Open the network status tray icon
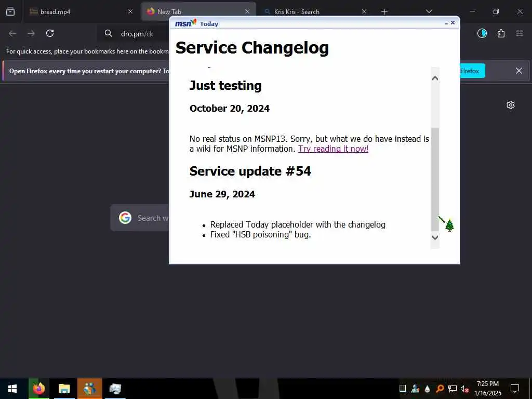The height and width of the screenshot is (399, 532). (x=453, y=389)
